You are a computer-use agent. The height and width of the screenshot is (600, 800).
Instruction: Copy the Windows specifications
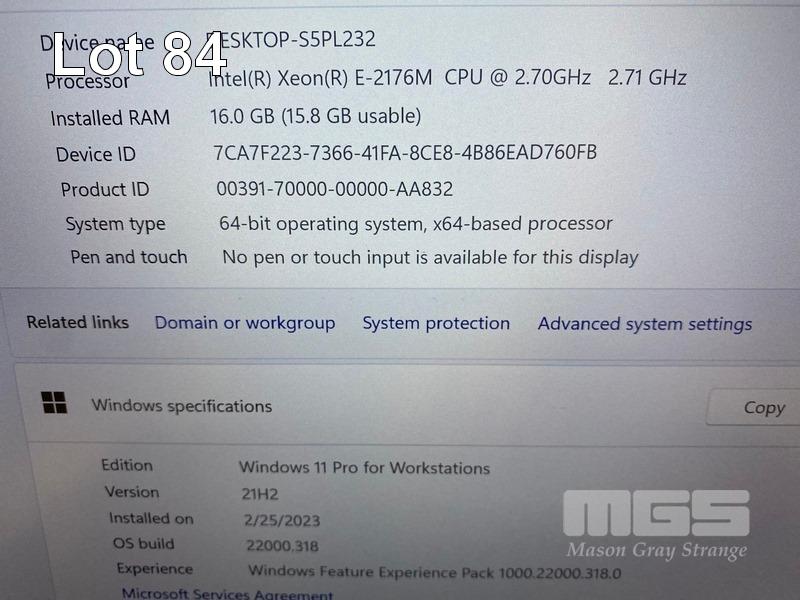(755, 407)
